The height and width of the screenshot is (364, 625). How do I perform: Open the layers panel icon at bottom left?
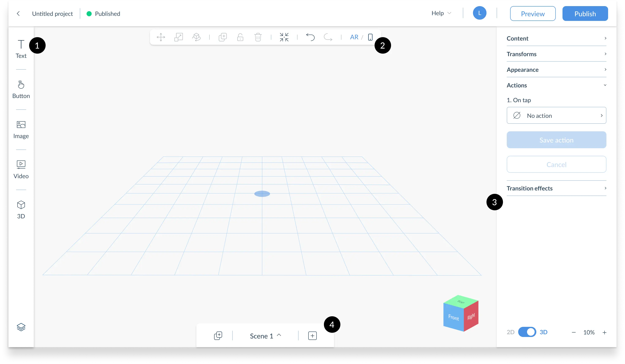pos(21,327)
